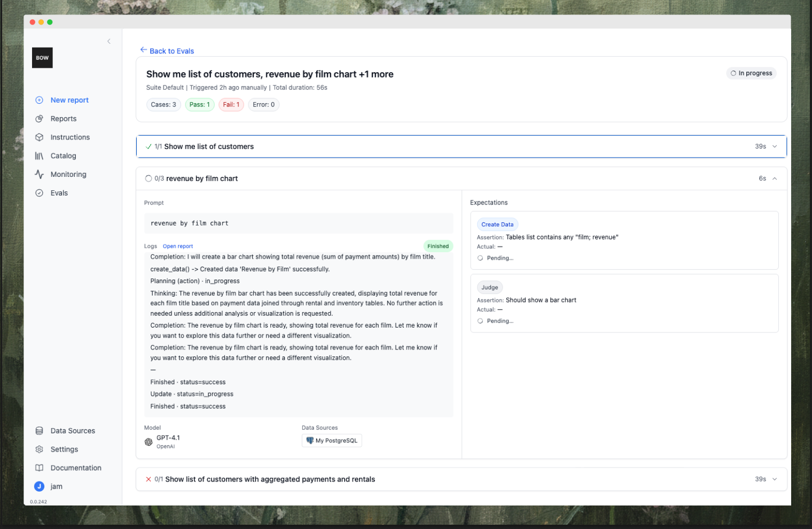Click the Open report link
This screenshot has height=529, width=812.
click(x=178, y=246)
